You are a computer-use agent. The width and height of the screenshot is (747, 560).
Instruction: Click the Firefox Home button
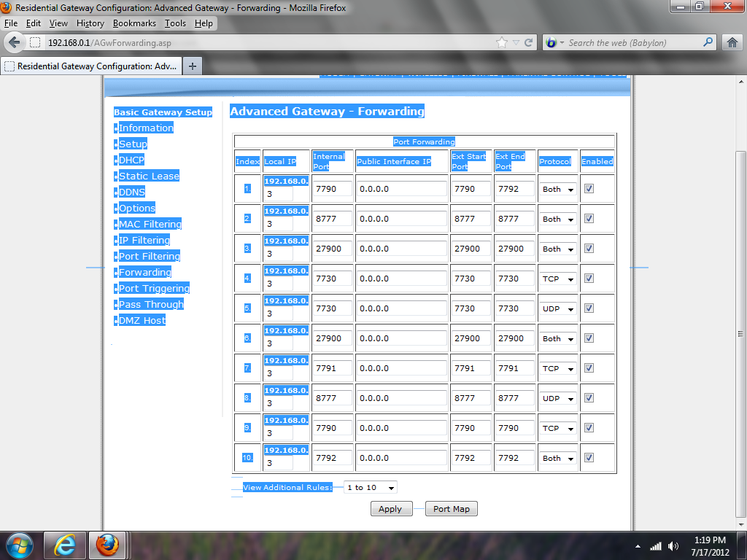(x=732, y=42)
